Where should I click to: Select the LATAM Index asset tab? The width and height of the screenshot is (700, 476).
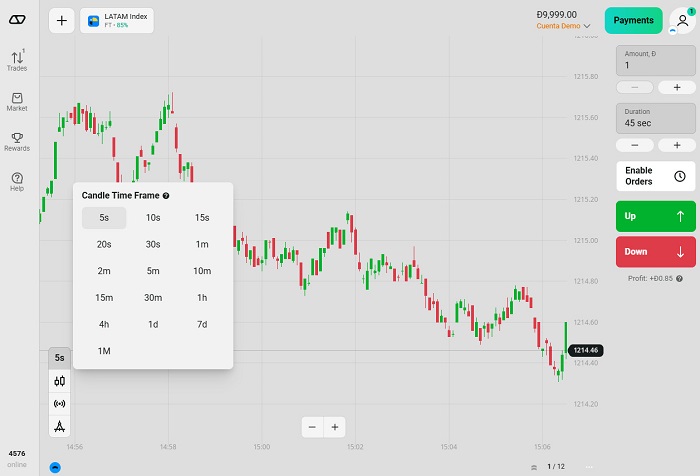(117, 21)
